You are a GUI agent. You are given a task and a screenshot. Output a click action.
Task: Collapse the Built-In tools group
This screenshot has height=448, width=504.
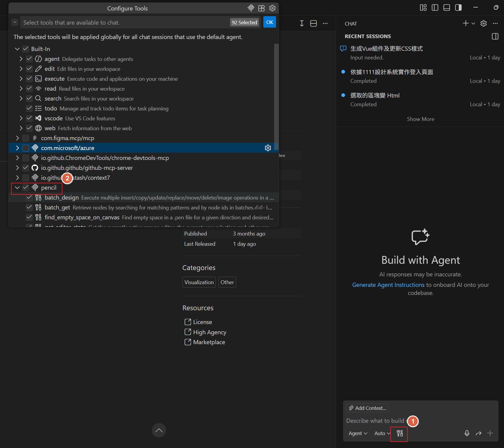[17, 49]
